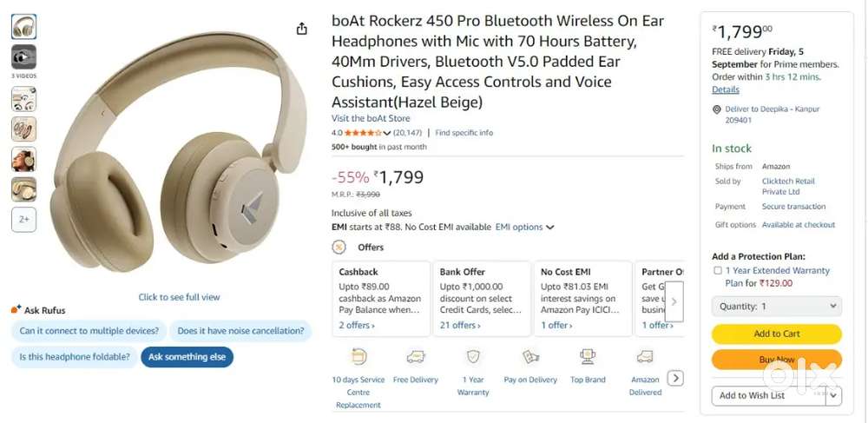Viewport: 868px width, 423px height.
Task: Click the Buy Now button
Action: point(777,359)
